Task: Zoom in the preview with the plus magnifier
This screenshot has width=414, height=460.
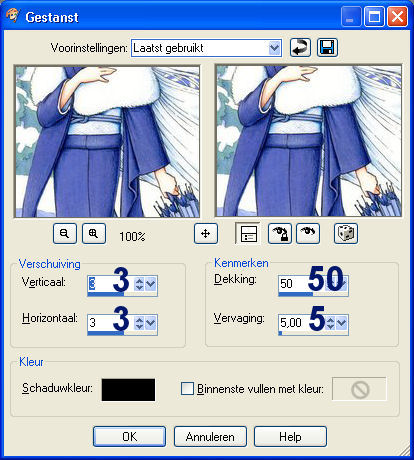Action: coord(94,233)
